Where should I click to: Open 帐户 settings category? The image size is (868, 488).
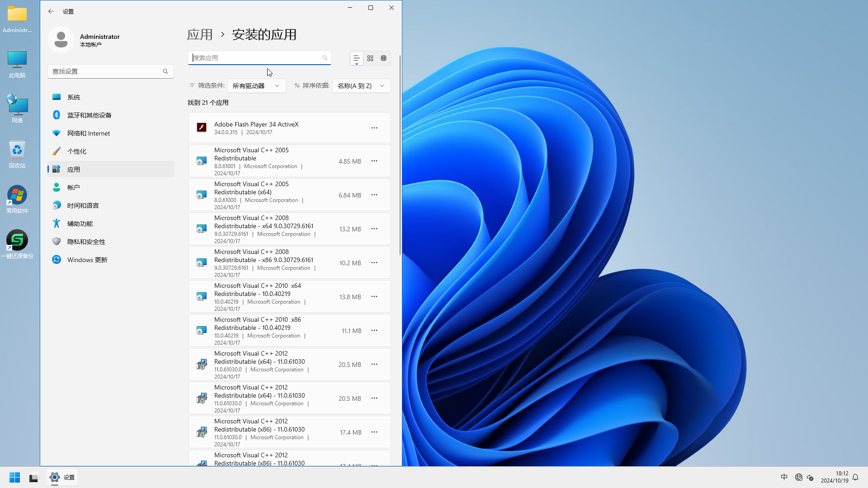111,188
